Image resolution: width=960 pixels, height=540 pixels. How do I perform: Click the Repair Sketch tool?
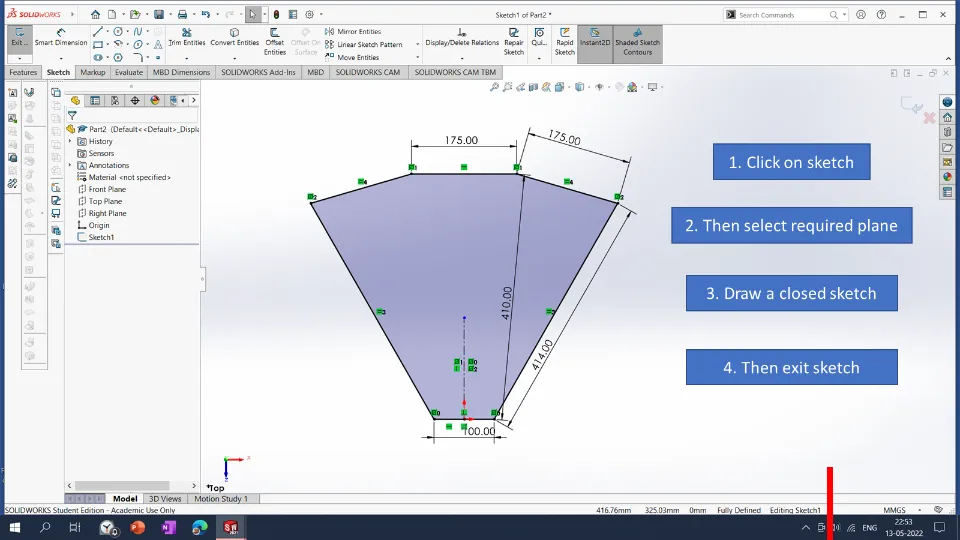tap(514, 42)
